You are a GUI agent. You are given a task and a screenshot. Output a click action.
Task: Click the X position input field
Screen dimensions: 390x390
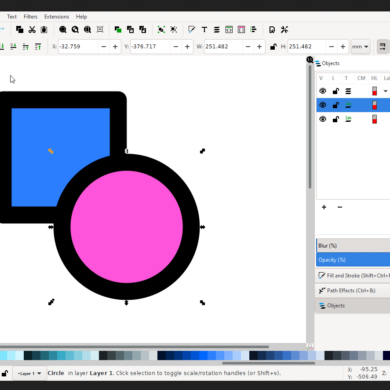[79, 47]
